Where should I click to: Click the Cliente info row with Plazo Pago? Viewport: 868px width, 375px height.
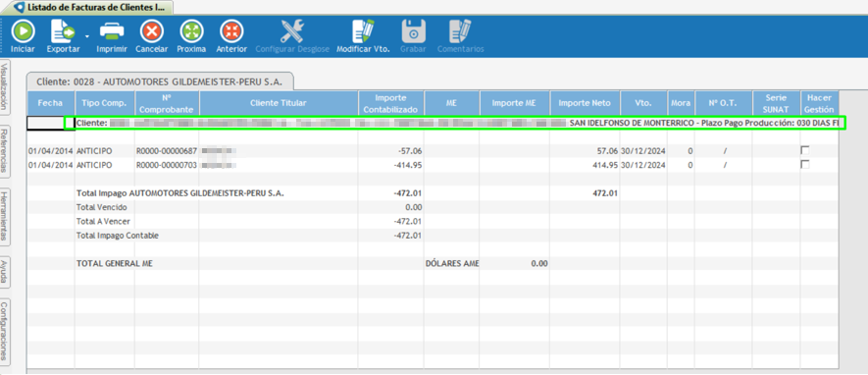tap(456, 123)
